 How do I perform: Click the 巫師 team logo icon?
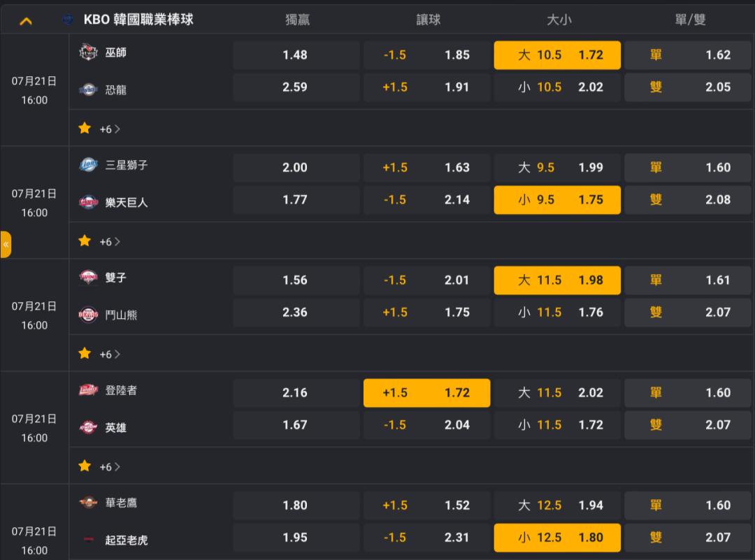[x=88, y=52]
